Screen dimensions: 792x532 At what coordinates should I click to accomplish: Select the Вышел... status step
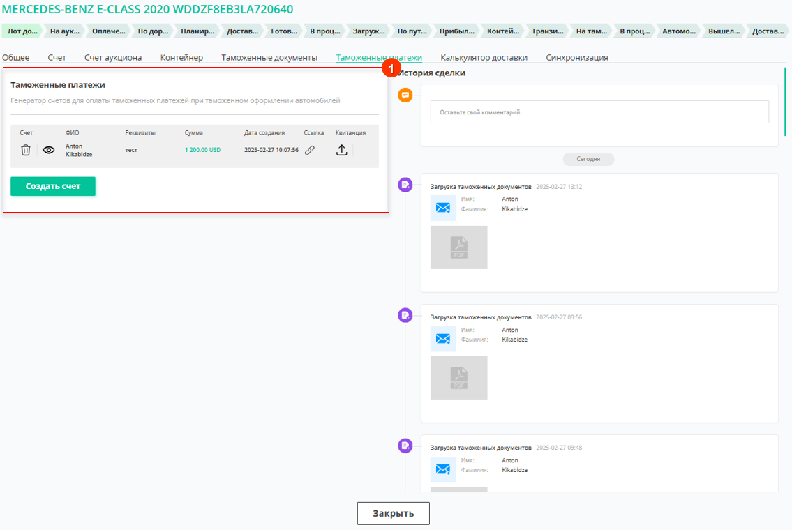(x=724, y=31)
